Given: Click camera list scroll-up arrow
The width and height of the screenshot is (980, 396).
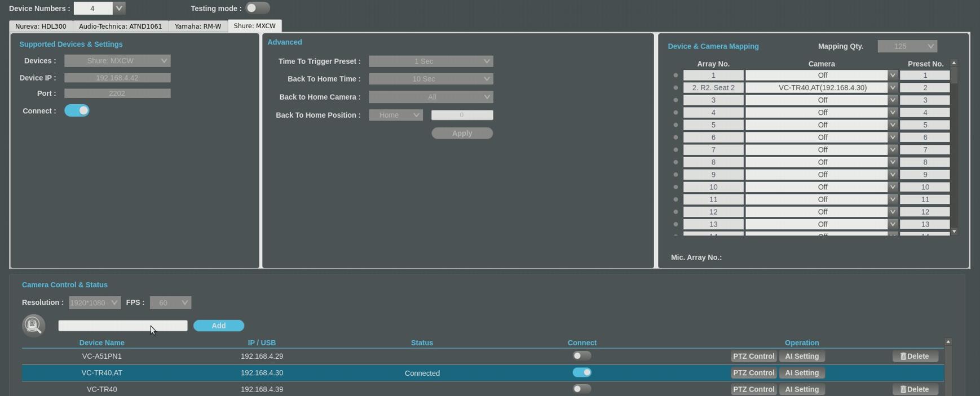Looking at the screenshot, I should click(948, 342).
